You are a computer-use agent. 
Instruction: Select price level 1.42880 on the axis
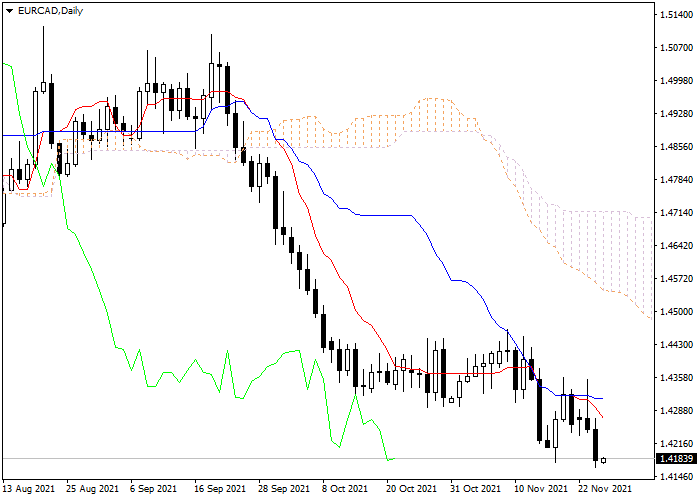(676, 411)
